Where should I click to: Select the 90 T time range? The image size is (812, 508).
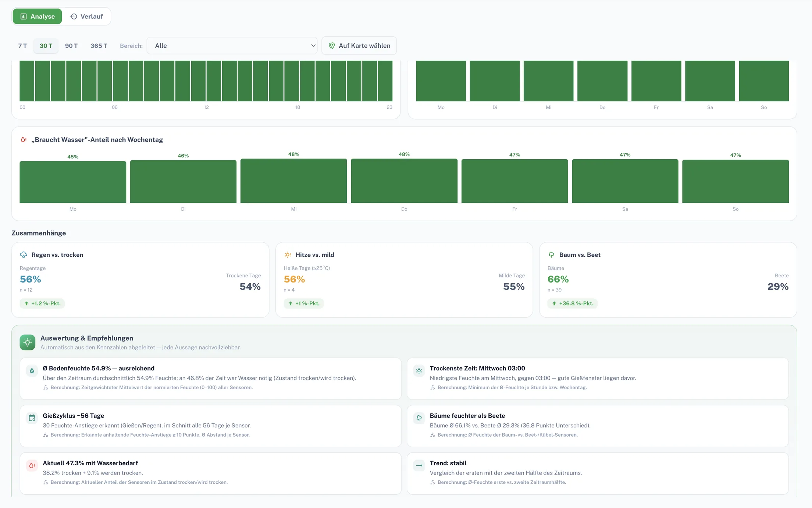point(71,46)
